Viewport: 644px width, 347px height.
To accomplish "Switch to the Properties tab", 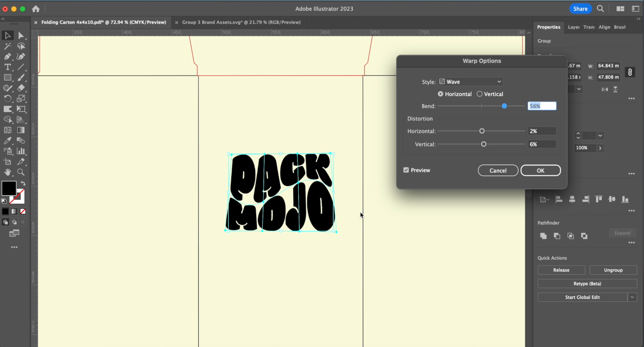I will pos(548,27).
